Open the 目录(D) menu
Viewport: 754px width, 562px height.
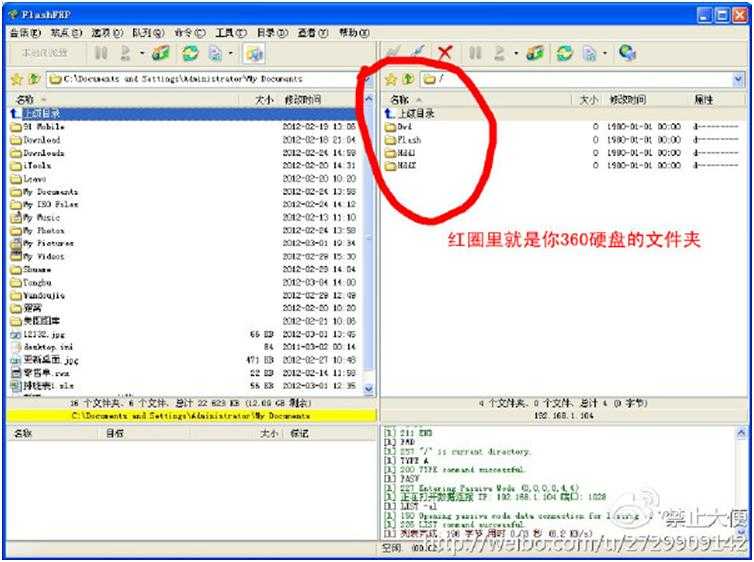272,33
